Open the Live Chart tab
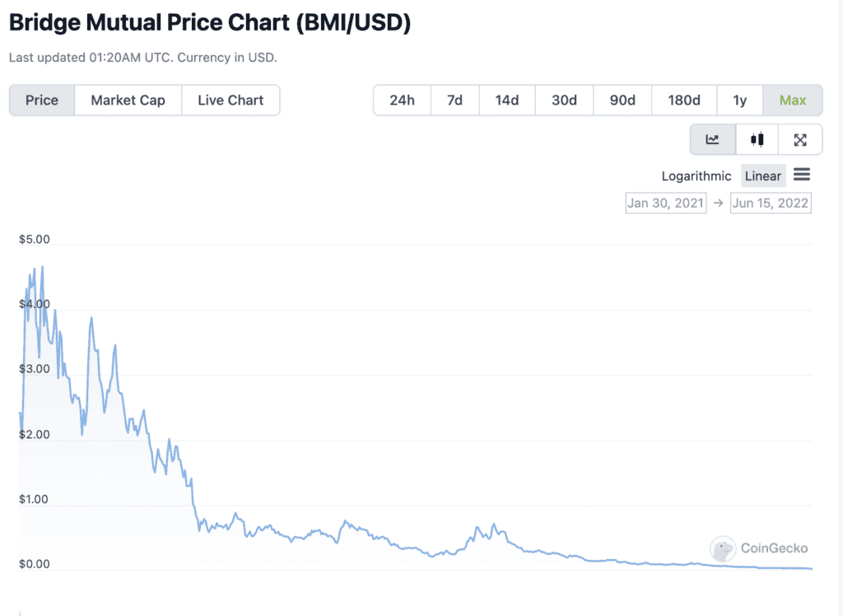This screenshot has height=616, width=843. pos(231,100)
